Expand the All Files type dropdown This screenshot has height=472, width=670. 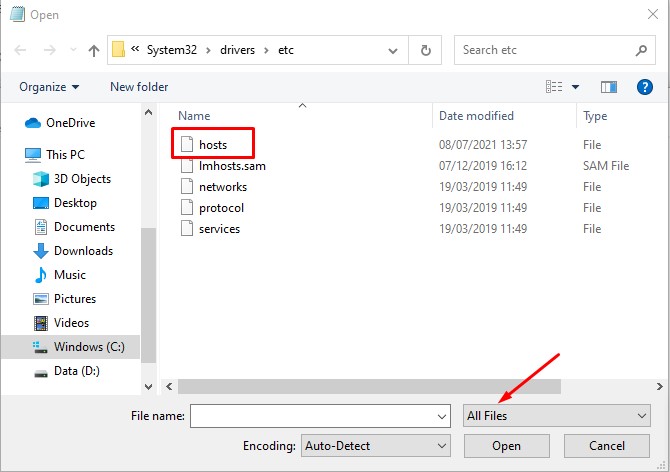pyautogui.click(x=557, y=415)
